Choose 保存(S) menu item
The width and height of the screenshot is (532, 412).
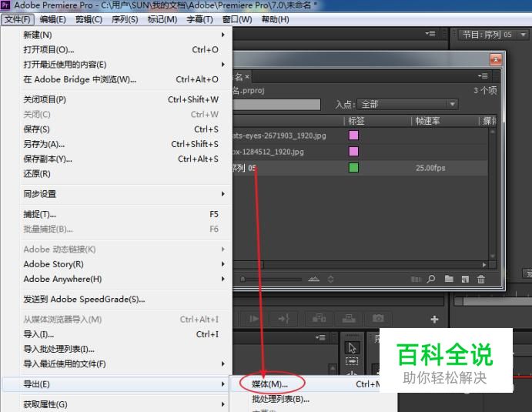pyautogui.click(x=116, y=129)
